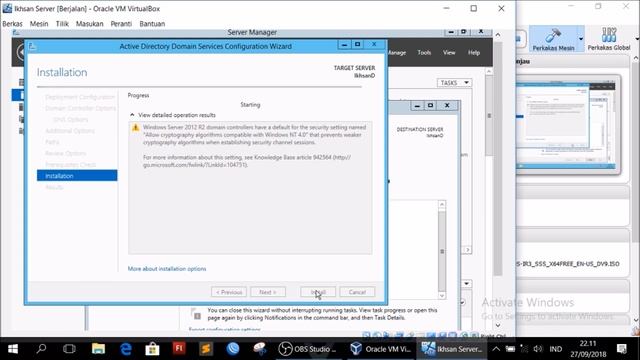Image resolution: width=640 pixels, height=360 pixels.
Task: Select the Additional Options step
Action: (70, 131)
